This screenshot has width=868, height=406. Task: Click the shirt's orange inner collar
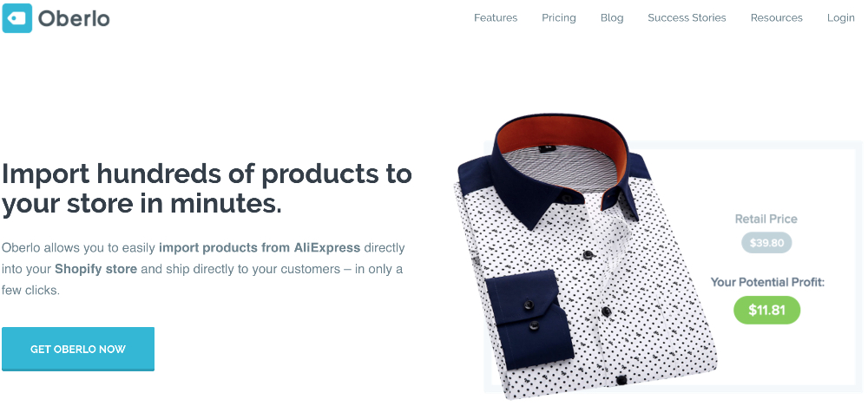click(x=562, y=134)
